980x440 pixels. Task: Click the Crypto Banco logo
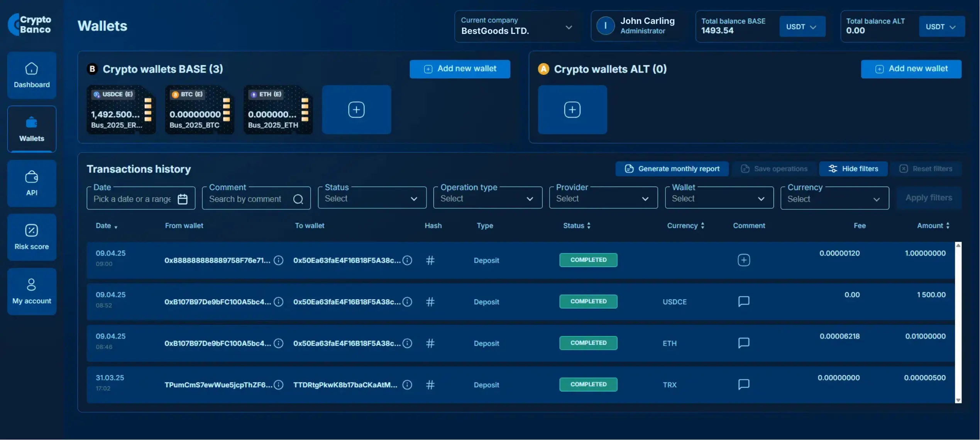[30, 24]
